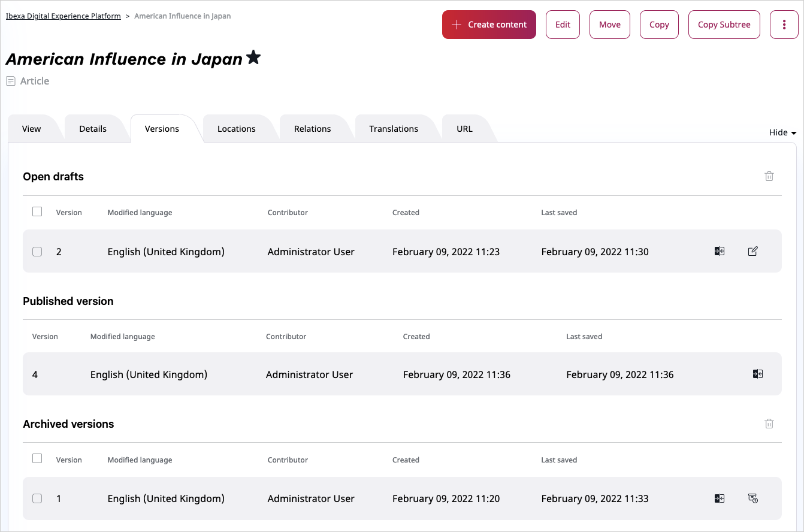804x532 pixels.
Task: Select the Versions tab
Action: click(x=162, y=129)
